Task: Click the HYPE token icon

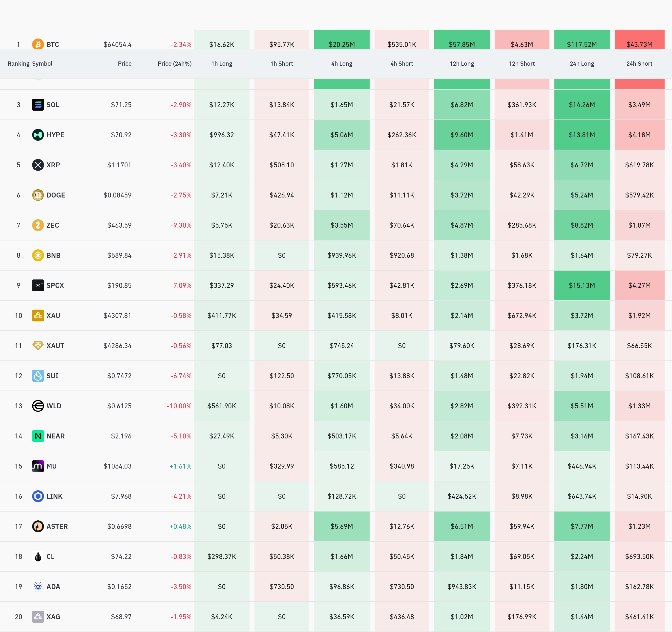Action: click(38, 135)
